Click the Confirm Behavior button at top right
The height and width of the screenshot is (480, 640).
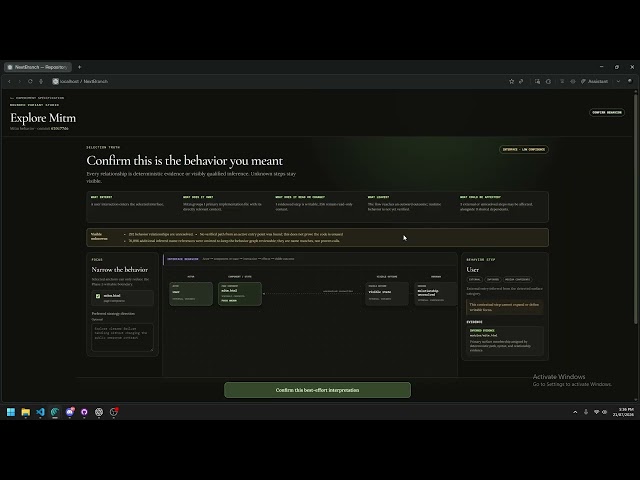click(x=607, y=112)
